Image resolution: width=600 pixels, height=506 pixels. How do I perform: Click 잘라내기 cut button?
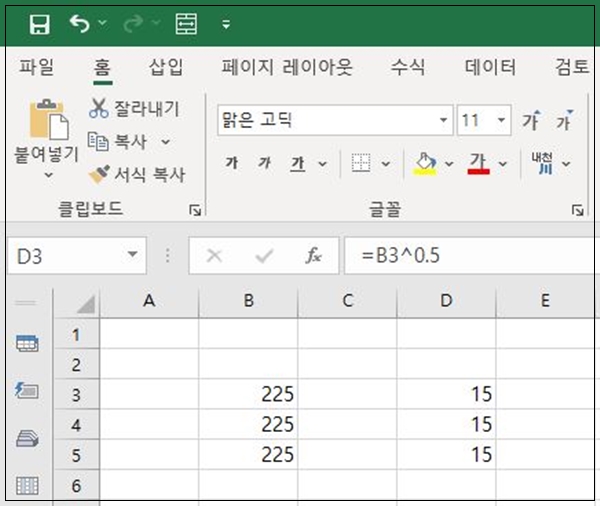pyautogui.click(x=135, y=108)
